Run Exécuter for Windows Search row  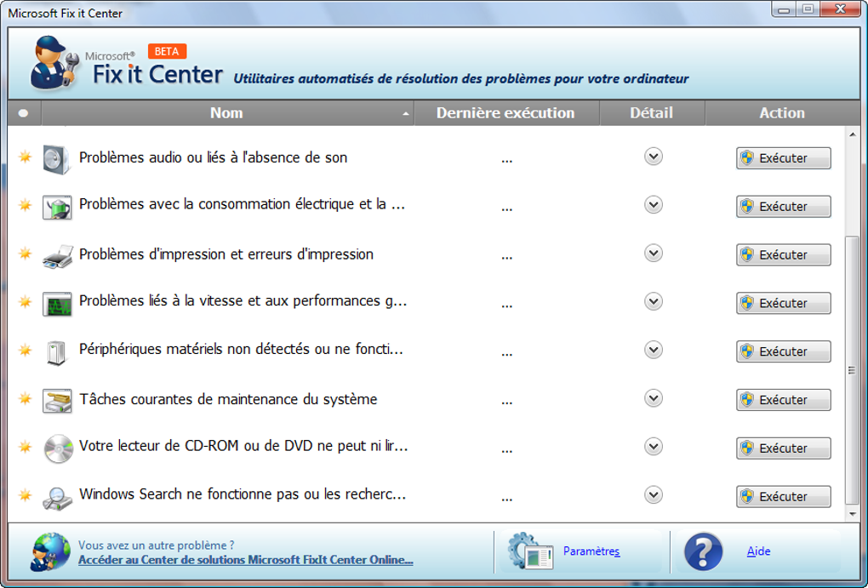pyautogui.click(x=783, y=496)
